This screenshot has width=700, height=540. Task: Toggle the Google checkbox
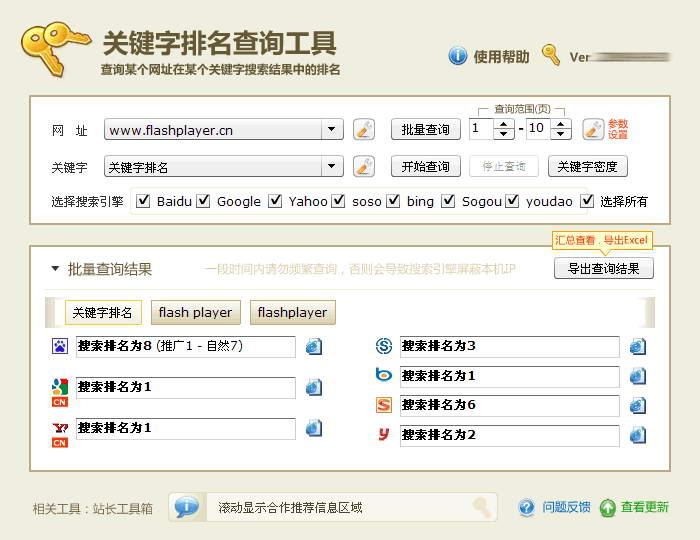tap(203, 201)
